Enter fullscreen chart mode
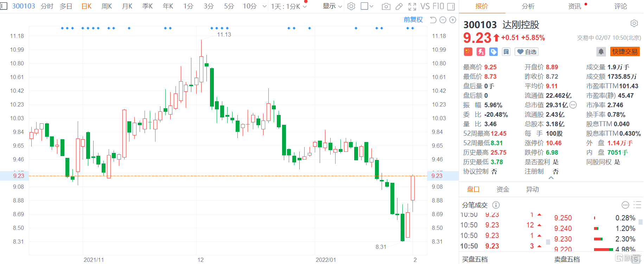The width and height of the screenshot is (644, 264). pyautogui.click(x=412, y=6)
